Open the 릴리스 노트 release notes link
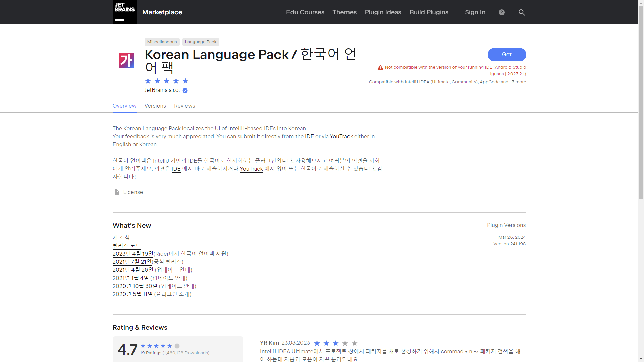This screenshot has width=644, height=362. click(126, 246)
